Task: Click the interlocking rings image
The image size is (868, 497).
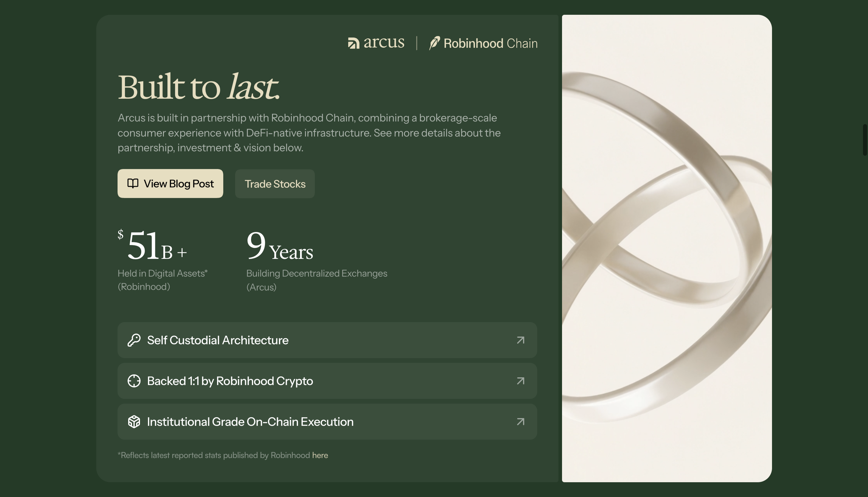Action: tap(667, 248)
